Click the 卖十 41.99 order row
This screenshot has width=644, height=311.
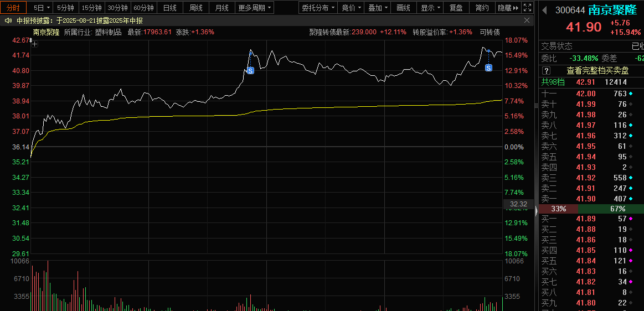coord(591,104)
